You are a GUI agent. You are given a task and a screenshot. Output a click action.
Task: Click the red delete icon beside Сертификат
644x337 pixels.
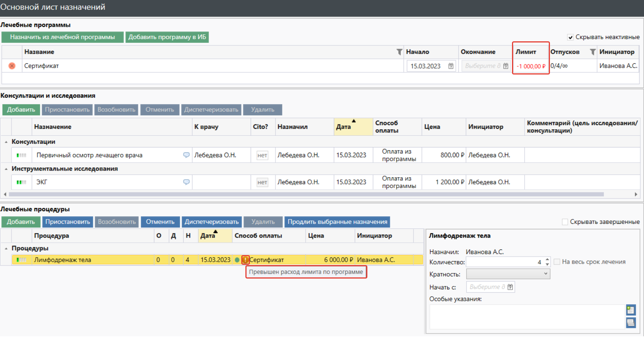[x=12, y=66]
